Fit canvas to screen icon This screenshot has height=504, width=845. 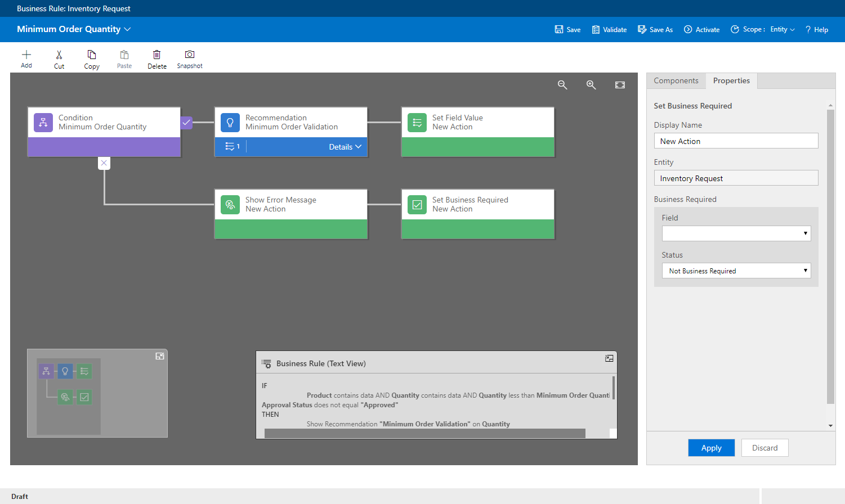620,85
